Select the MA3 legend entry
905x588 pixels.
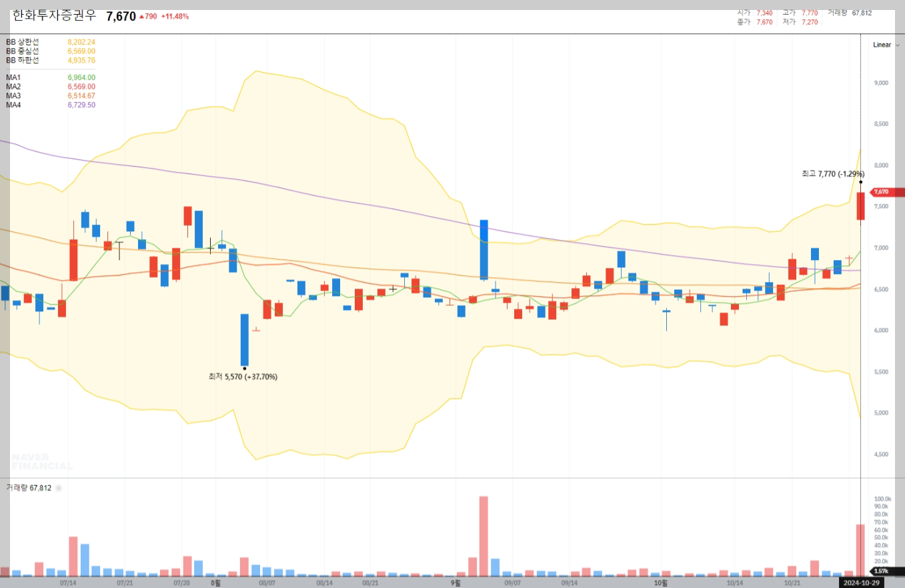tap(13, 95)
